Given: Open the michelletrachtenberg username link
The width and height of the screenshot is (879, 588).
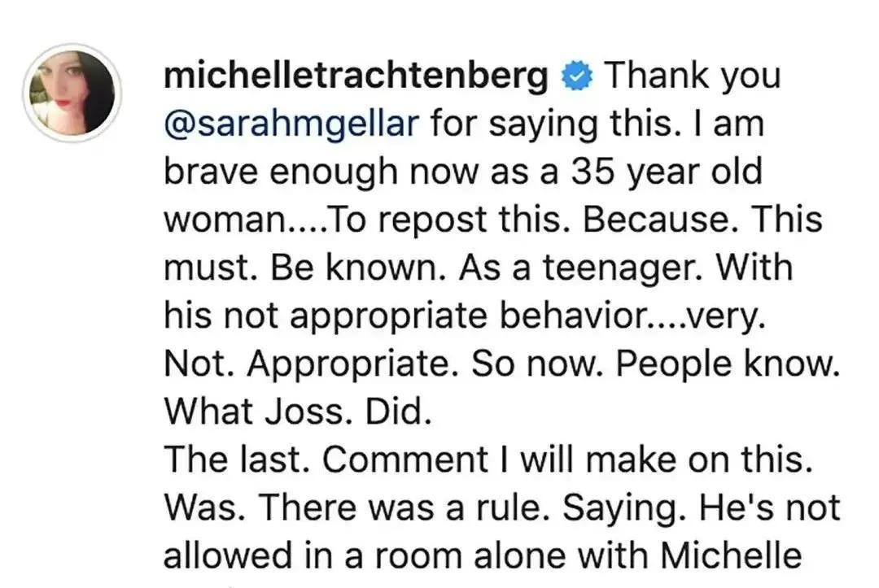Looking at the screenshot, I should coord(356,76).
